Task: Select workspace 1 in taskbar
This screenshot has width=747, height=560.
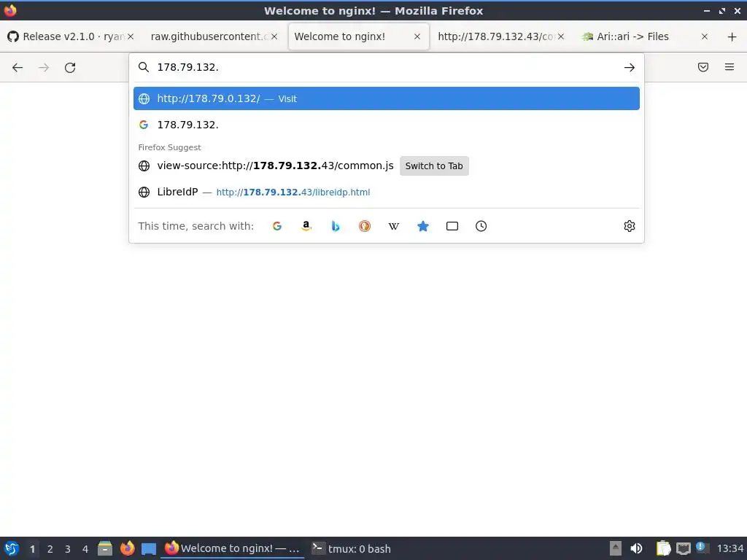Action: [32, 549]
